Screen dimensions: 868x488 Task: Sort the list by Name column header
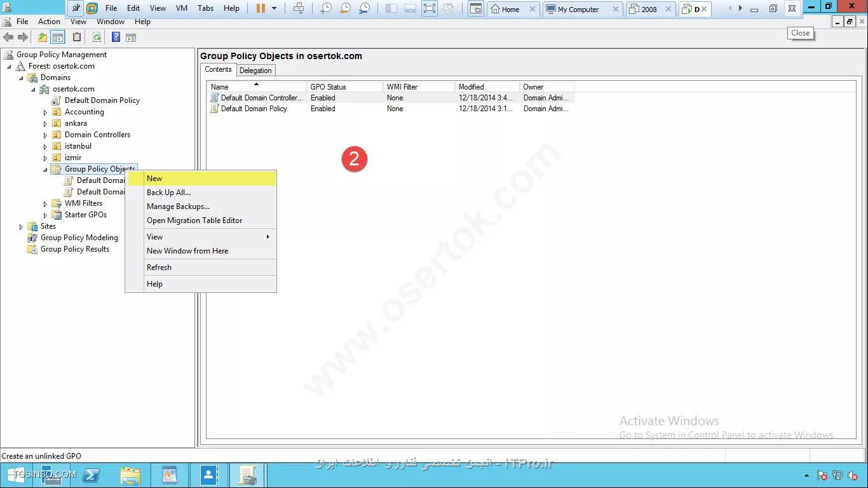257,87
